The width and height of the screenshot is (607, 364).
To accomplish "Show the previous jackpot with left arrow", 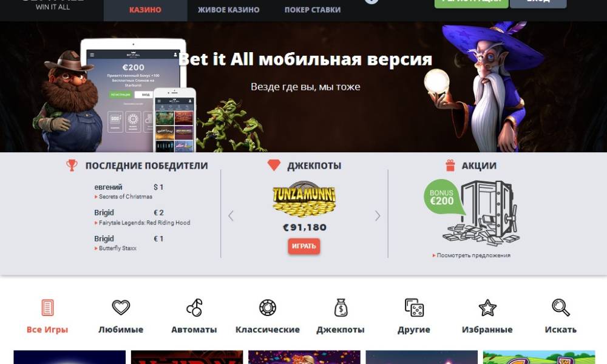I will 231,216.
